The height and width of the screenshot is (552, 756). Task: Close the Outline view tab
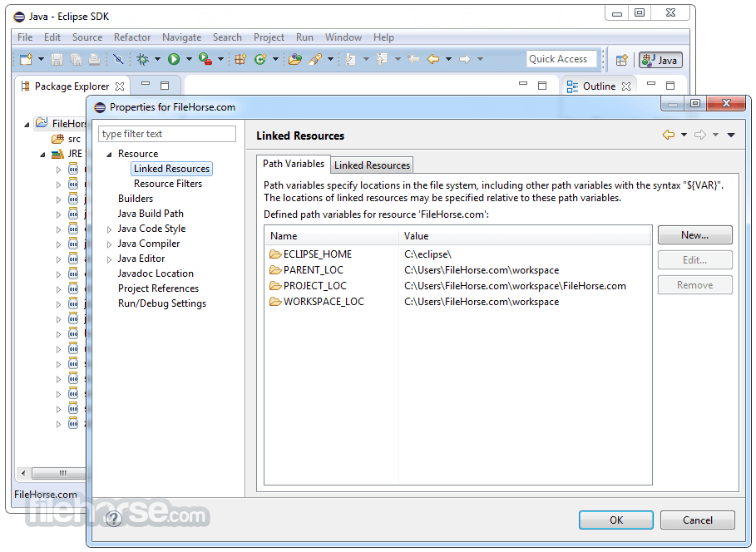pyautogui.click(x=626, y=86)
